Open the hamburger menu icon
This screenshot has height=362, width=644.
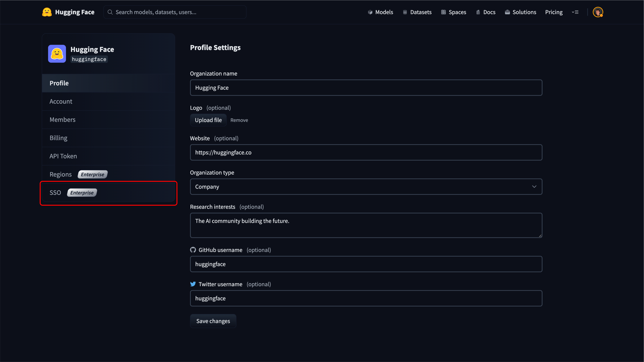[x=575, y=12]
